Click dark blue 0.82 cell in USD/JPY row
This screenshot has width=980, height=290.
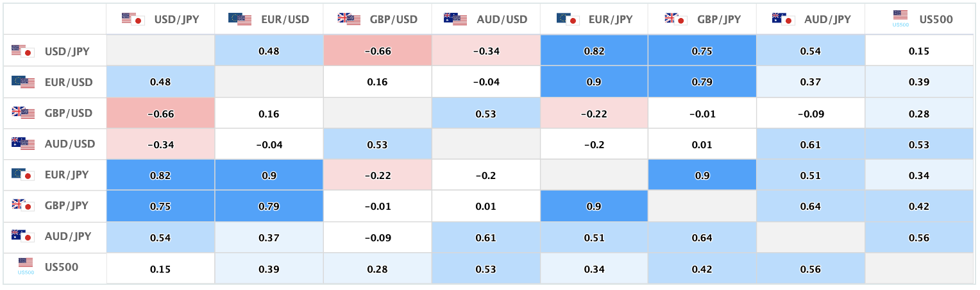click(594, 51)
